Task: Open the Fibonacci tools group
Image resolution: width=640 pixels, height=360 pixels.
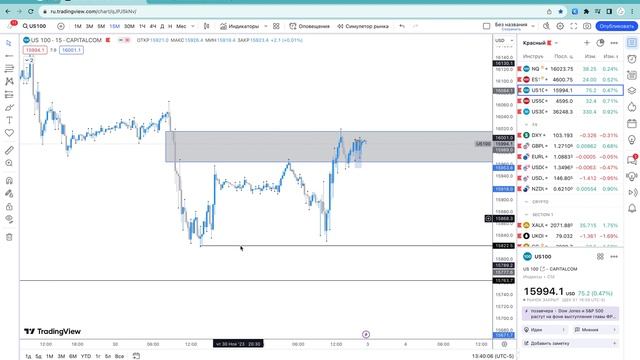Action: pos(9,69)
